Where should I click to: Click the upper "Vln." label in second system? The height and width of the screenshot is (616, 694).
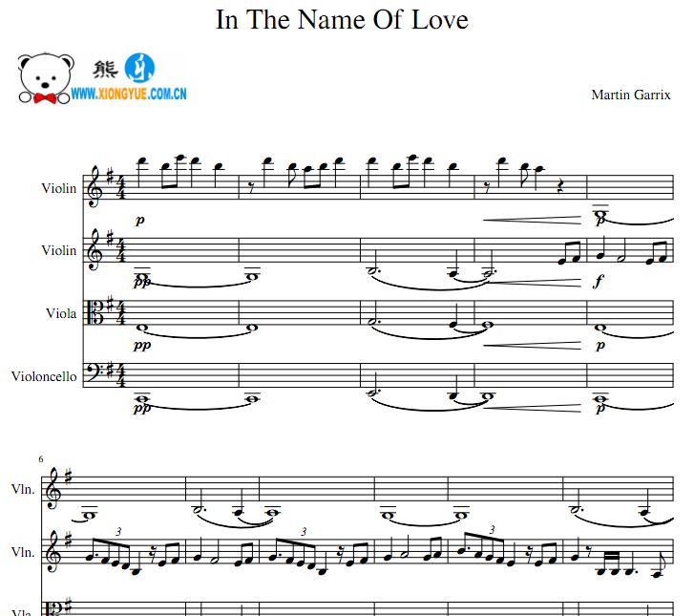pyautogui.click(x=23, y=489)
